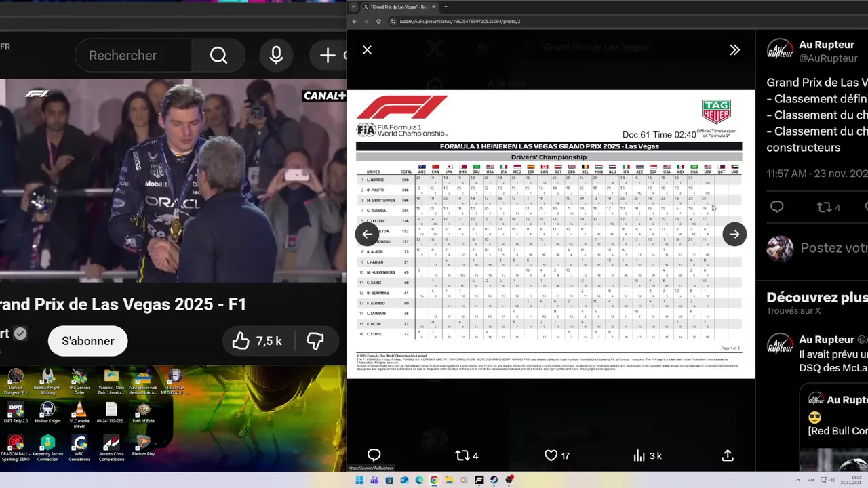Open VLC media player desktop shortcut
Image resolution: width=868 pixels, height=488 pixels.
[79, 414]
